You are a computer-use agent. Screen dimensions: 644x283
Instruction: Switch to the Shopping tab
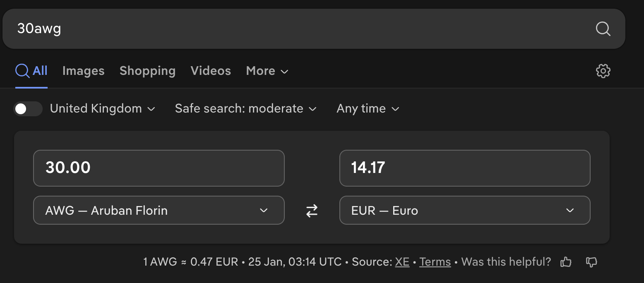pyautogui.click(x=147, y=71)
